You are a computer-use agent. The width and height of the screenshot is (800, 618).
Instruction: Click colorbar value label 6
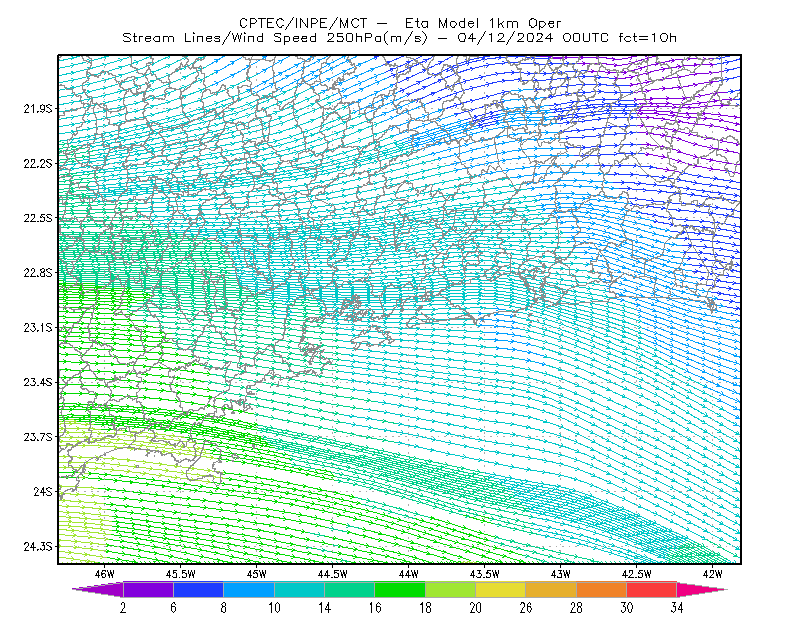pos(173,608)
